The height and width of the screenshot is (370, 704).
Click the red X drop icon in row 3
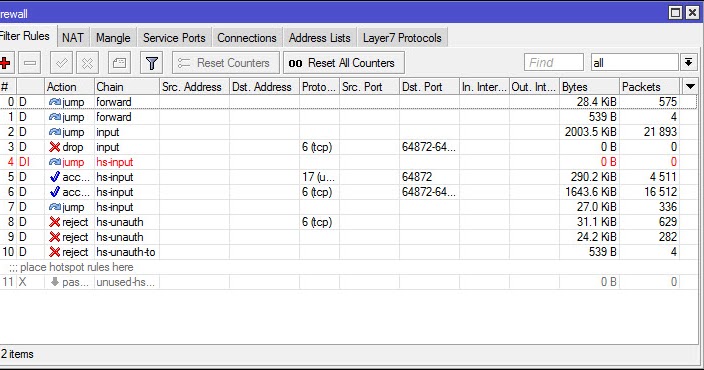(55, 147)
